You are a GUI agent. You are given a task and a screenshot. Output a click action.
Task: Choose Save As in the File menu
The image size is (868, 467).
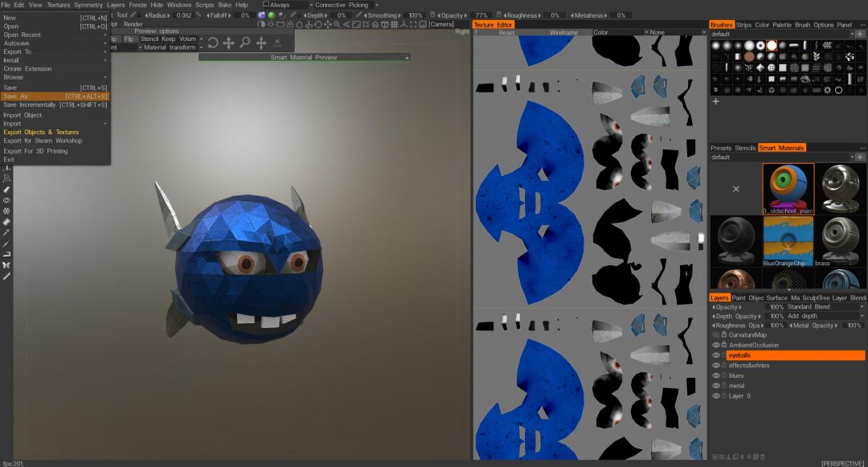55,96
